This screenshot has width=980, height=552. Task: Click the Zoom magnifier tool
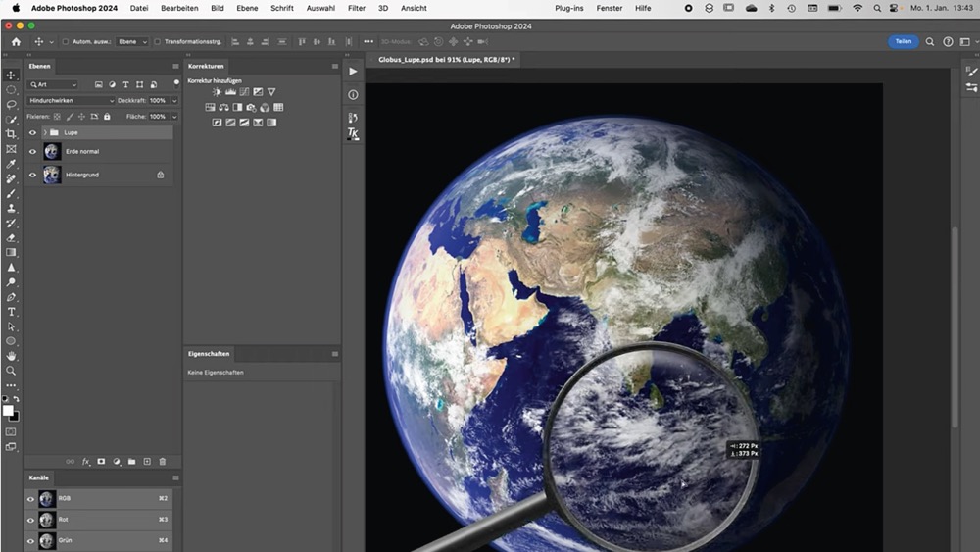coord(12,371)
